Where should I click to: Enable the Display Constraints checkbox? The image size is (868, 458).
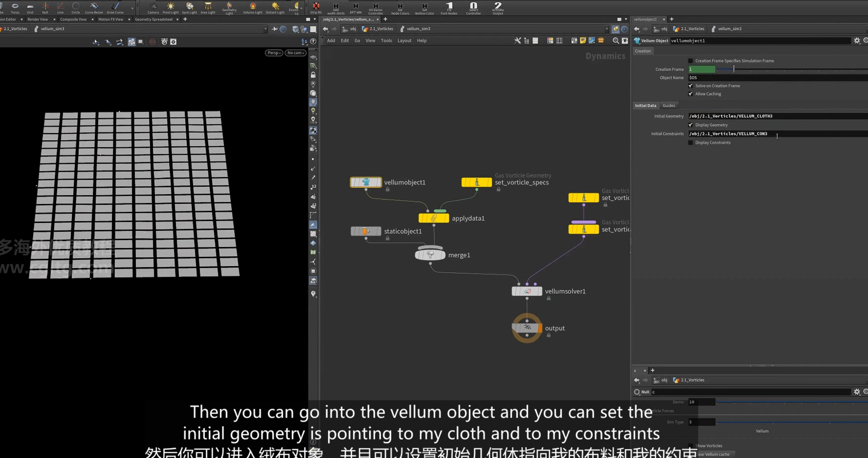[x=690, y=143]
